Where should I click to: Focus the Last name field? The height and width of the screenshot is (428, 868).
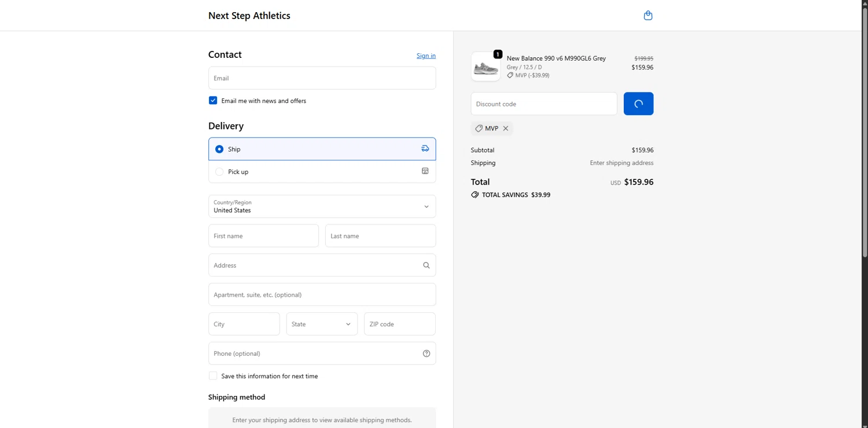(380, 236)
